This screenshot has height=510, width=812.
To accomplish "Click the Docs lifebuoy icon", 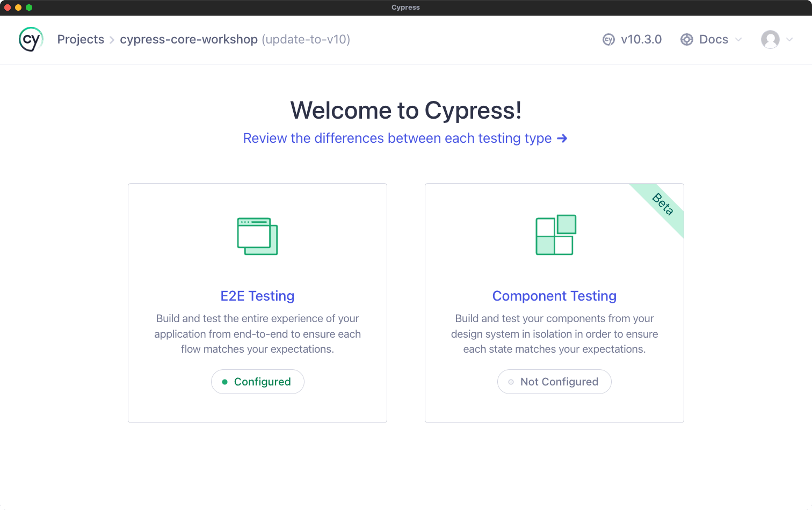I will pyautogui.click(x=687, y=40).
